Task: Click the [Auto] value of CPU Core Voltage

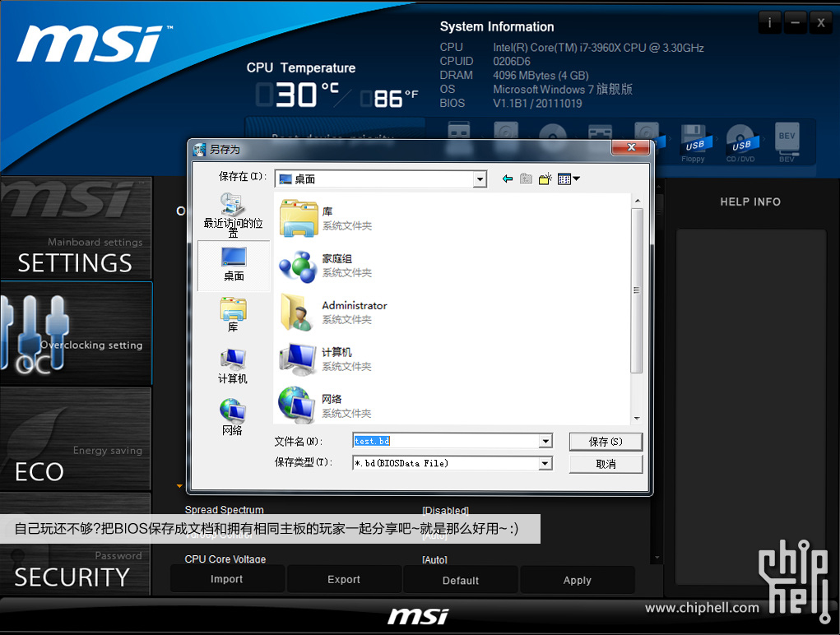Action: coord(434,559)
